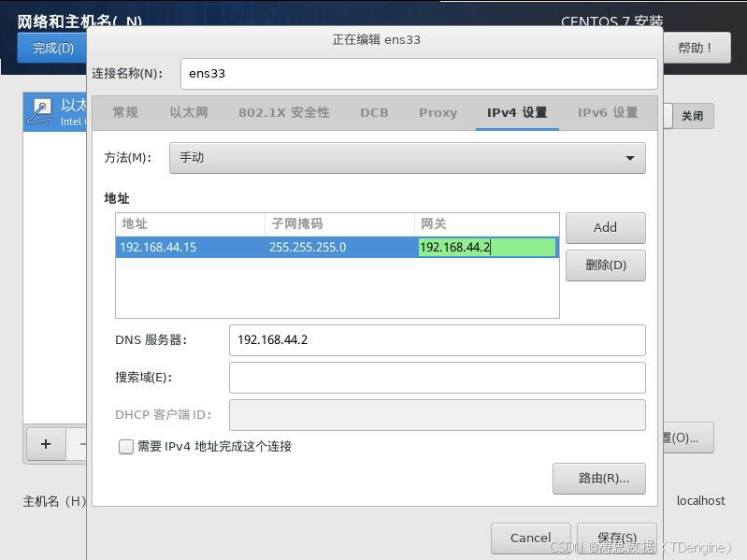Viewport: 747px width, 560px height.
Task: Toggle 需要 IPv4 地址完成这个连接 checkbox
Action: click(126, 447)
